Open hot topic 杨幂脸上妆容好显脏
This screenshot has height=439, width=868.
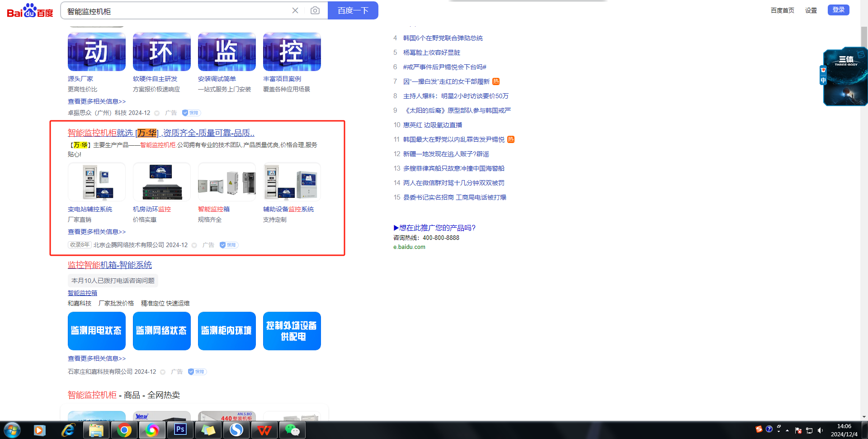coord(432,52)
